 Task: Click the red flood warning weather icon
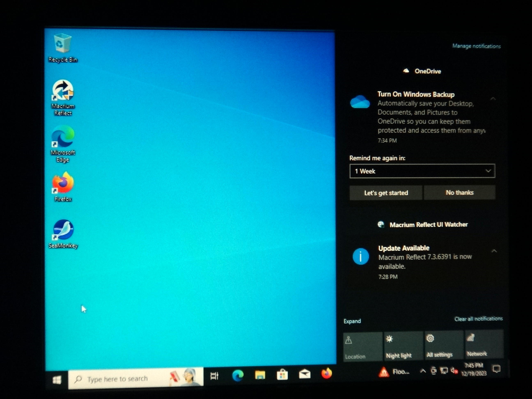click(384, 372)
